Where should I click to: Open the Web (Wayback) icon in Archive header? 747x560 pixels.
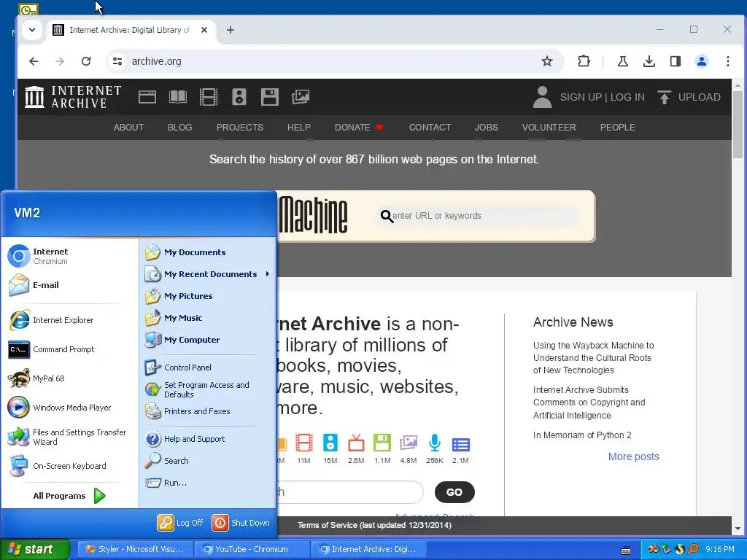point(147,97)
